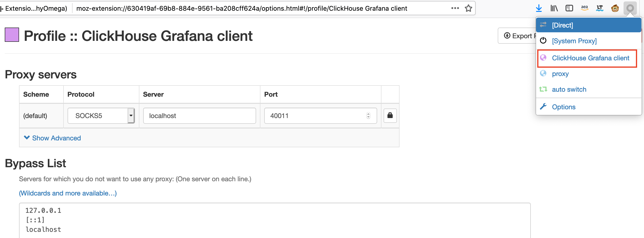The width and height of the screenshot is (644, 238).
Task: Click the Firefox downloads arrow icon
Action: click(x=539, y=8)
